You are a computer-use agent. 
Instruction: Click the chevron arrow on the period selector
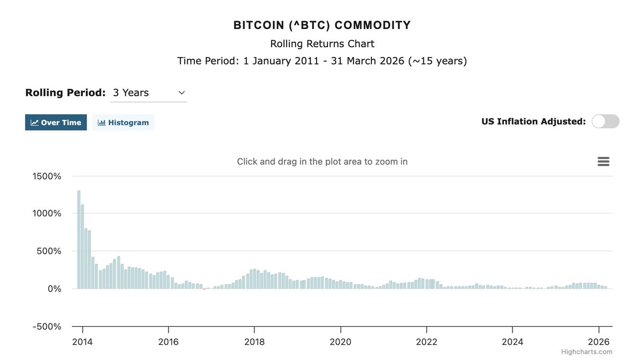[181, 93]
